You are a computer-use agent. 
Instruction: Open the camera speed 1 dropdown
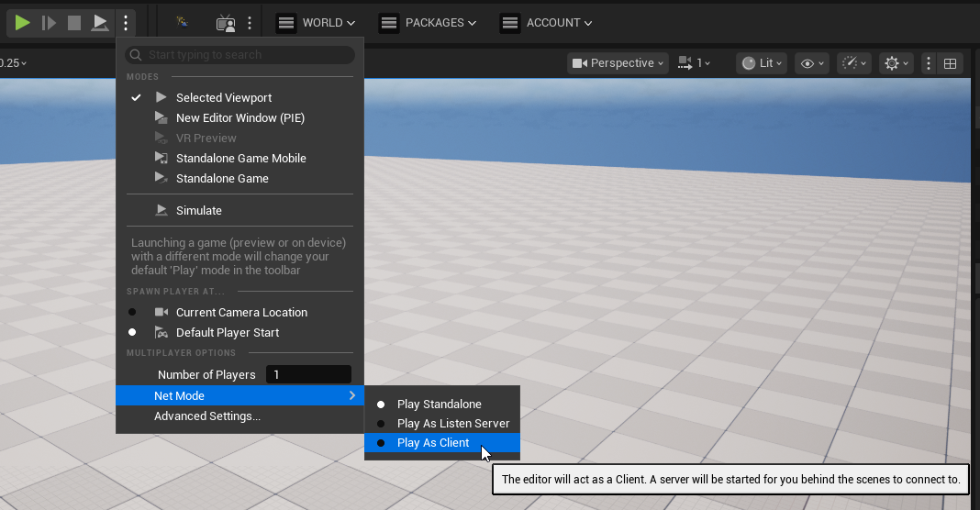(695, 63)
